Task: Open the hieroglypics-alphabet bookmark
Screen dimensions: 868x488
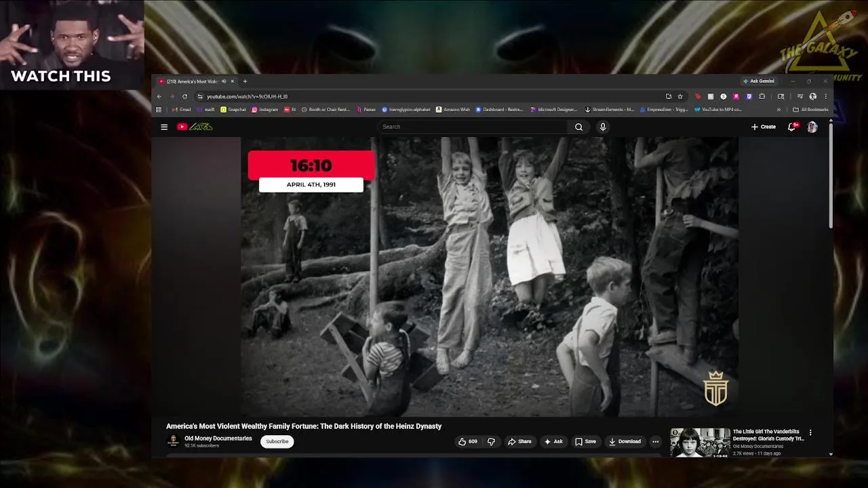Action: coord(406,109)
